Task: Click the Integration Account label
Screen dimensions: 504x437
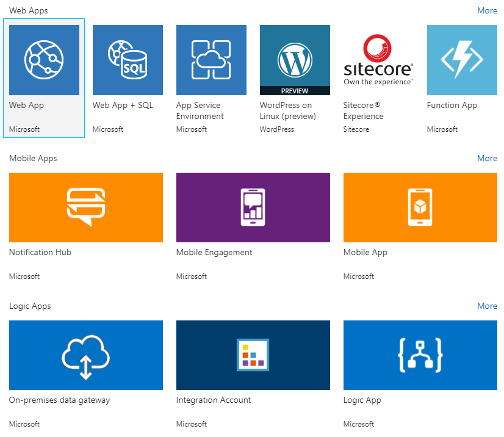Action: click(214, 400)
